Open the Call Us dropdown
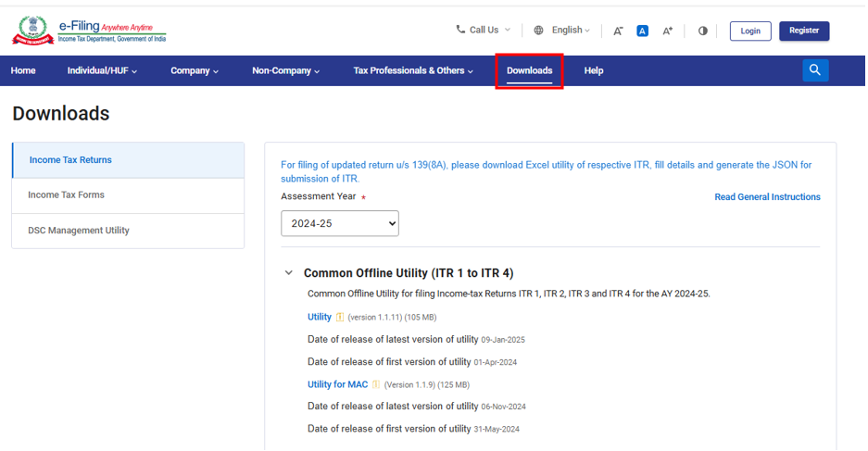 tap(484, 30)
